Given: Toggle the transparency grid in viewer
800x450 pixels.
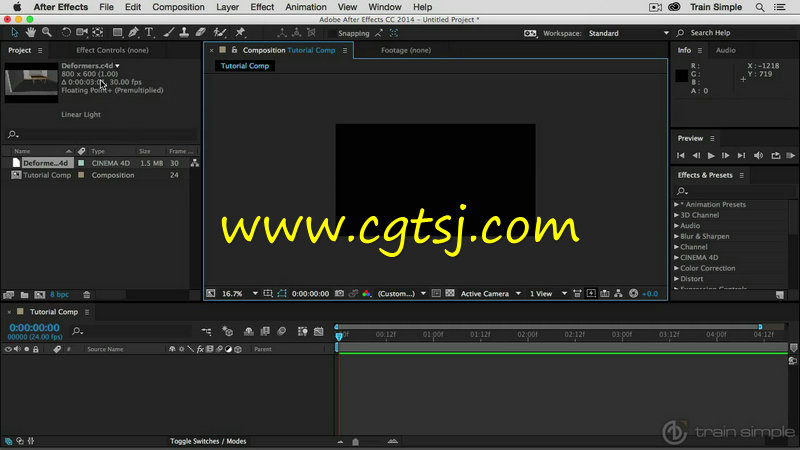Looking at the screenshot, I should 449,293.
